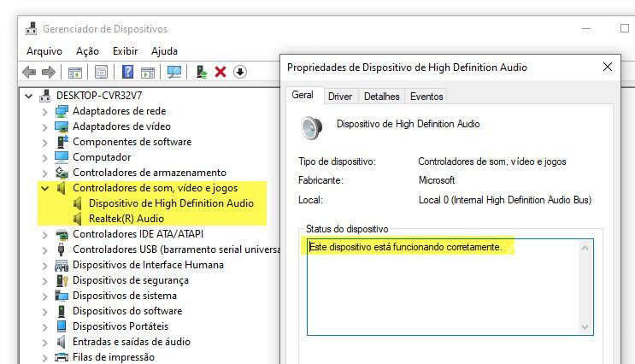The height and width of the screenshot is (364, 635).
Task: Expand Dispositivos do software node
Action: [45, 311]
